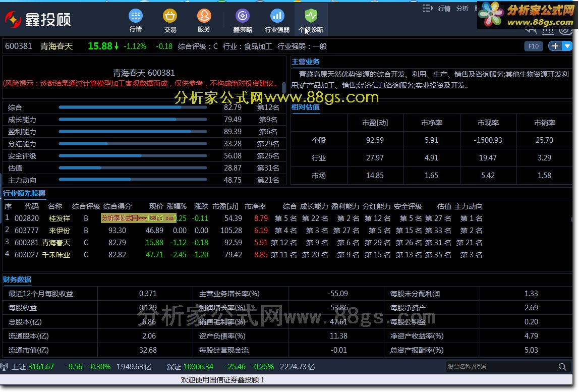579x392 pixels.
Task: Click the 涨幅% column header
Action: [177, 206]
